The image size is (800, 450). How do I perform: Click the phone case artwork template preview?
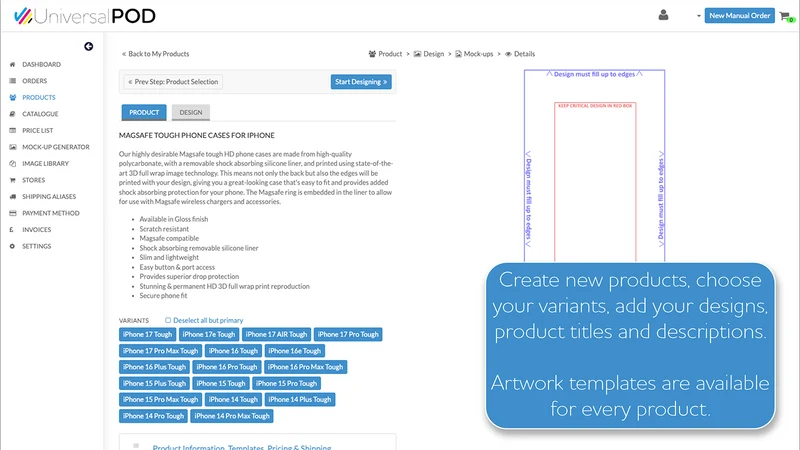tap(594, 166)
